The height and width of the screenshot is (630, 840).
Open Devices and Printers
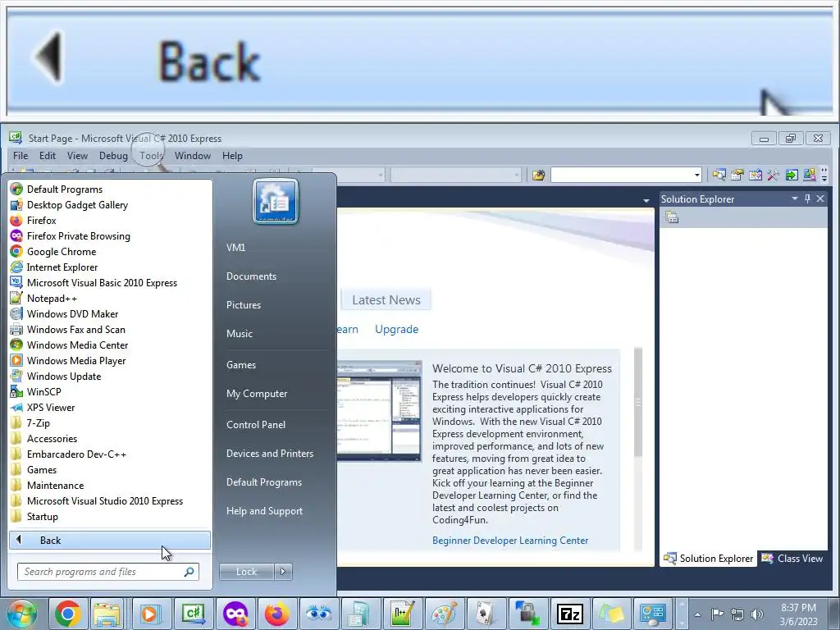269,453
